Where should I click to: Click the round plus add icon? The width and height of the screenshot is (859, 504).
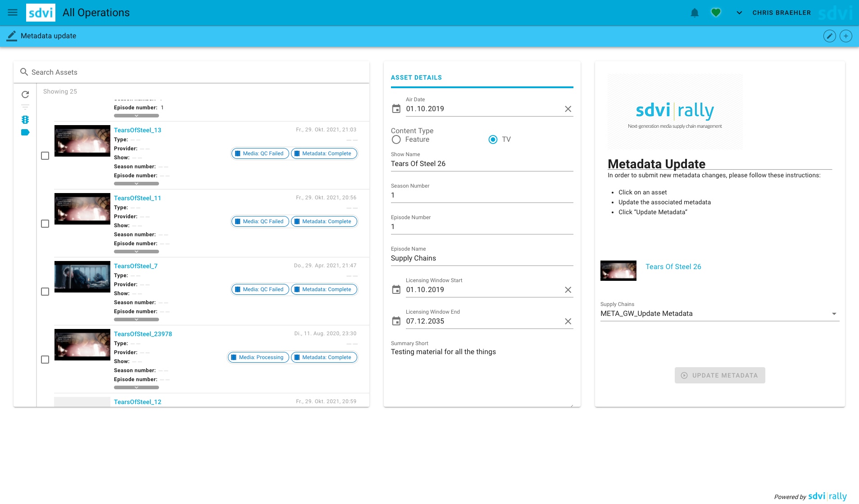click(845, 36)
